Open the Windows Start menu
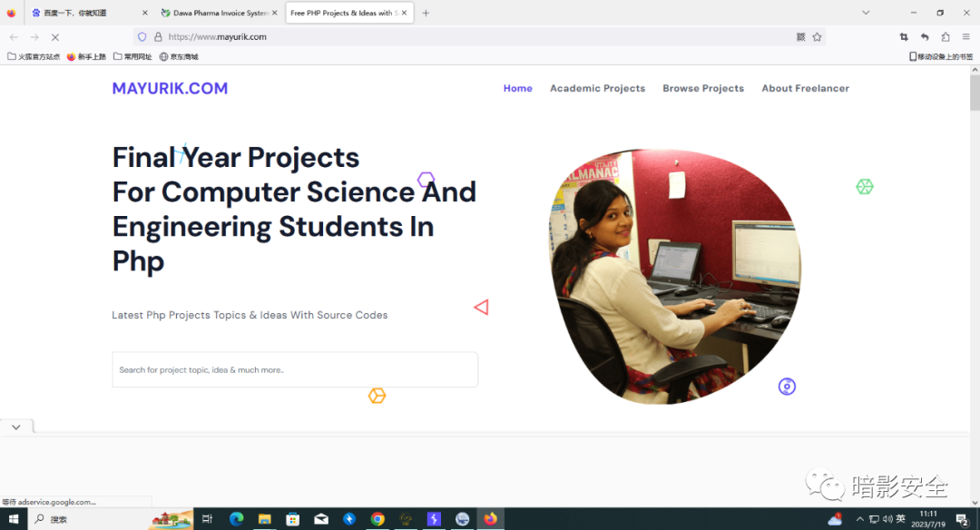980x530 pixels. point(13,519)
